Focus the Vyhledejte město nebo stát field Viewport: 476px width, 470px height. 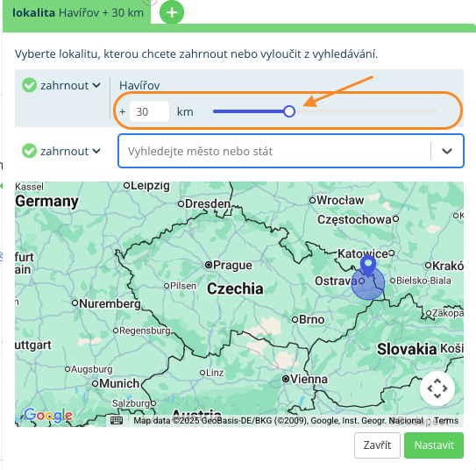274,151
